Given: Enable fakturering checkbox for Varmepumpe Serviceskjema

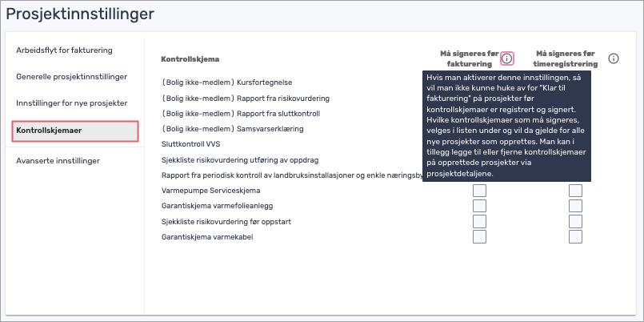Looking at the screenshot, I should click(x=479, y=191).
